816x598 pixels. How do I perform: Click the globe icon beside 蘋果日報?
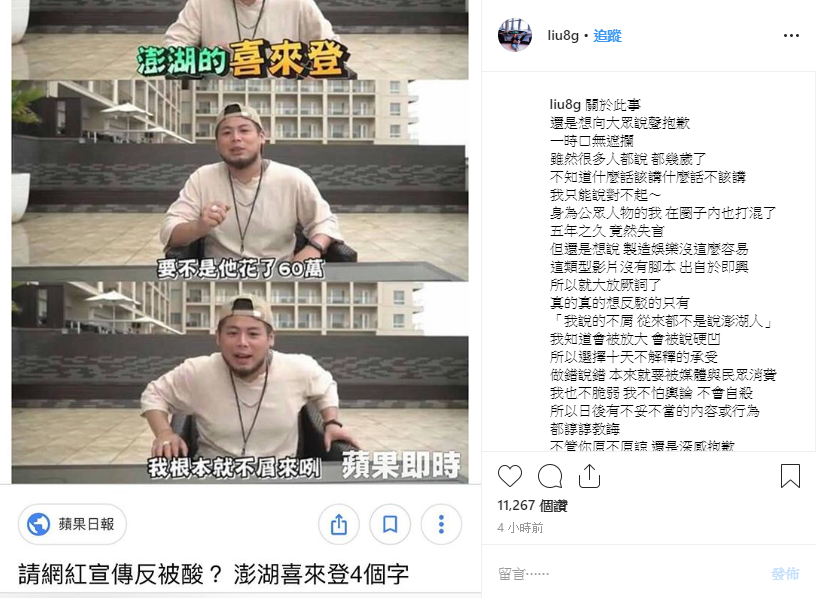pos(39,524)
